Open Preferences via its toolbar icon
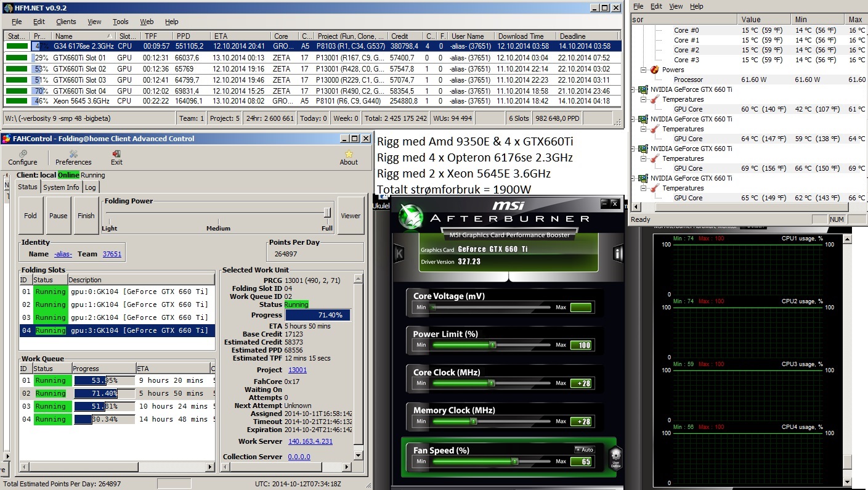 [73, 153]
